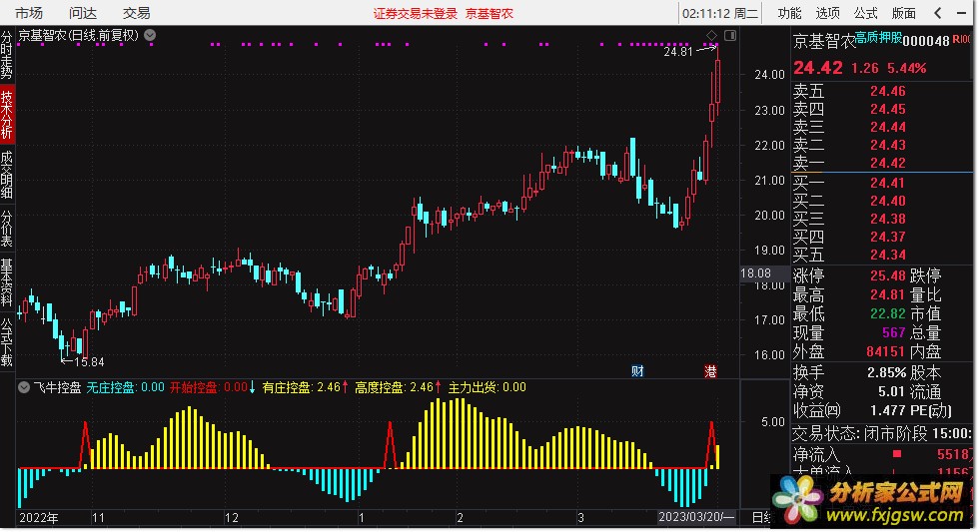Click the current price 24.42
Viewport: 980px width, 532px height.
[818, 68]
